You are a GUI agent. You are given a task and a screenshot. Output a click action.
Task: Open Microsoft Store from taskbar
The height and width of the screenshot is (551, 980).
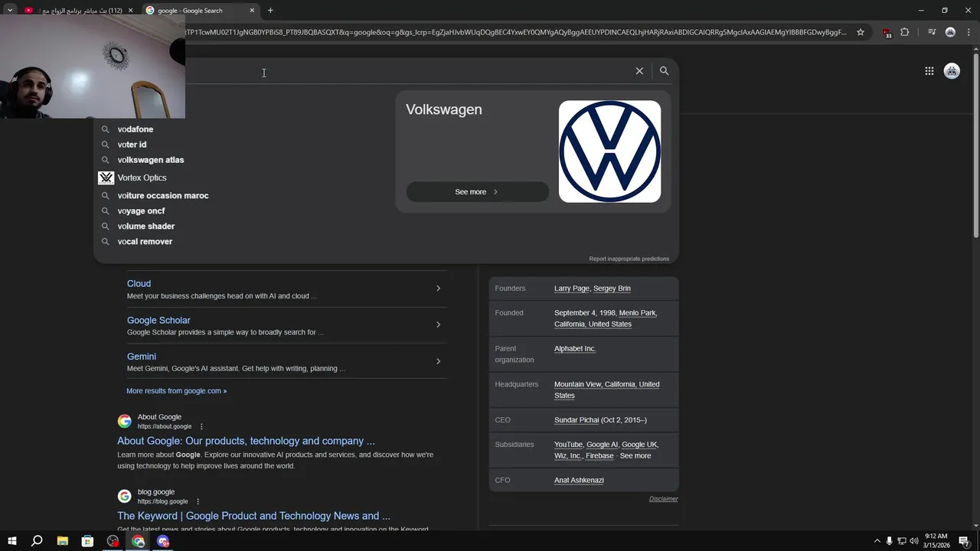tap(87, 541)
